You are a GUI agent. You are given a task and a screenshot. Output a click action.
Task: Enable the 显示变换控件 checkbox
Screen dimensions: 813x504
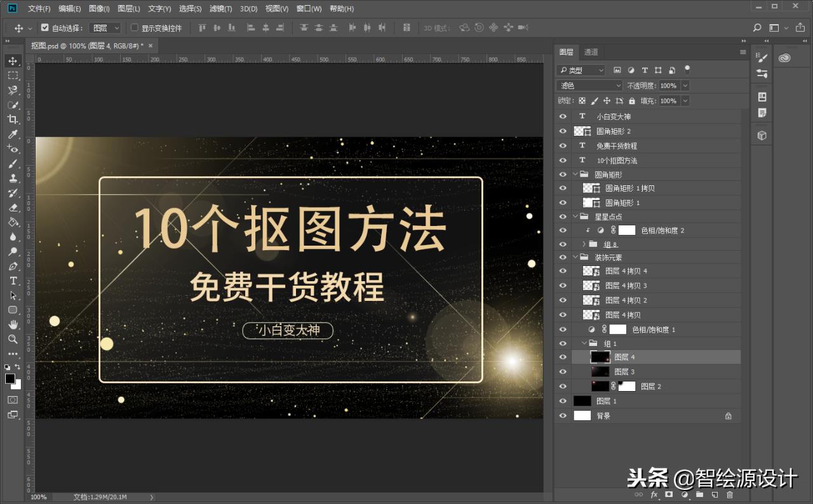pyautogui.click(x=135, y=27)
